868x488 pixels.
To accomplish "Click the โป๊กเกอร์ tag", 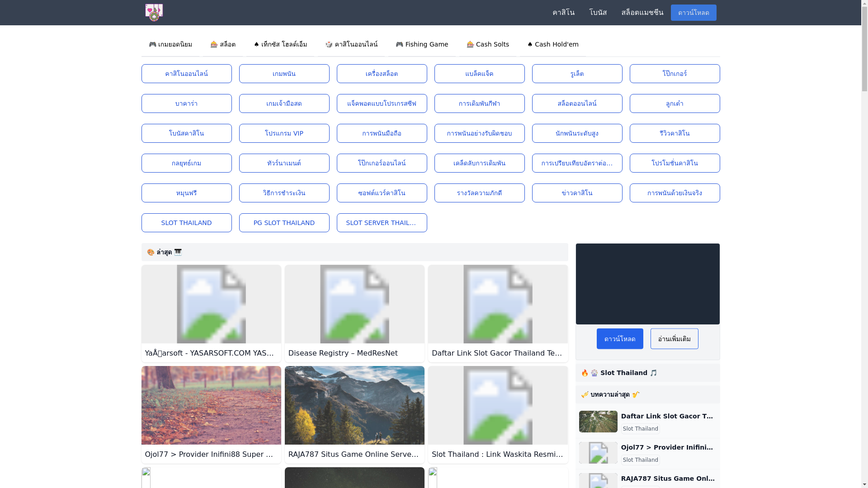I will (x=675, y=74).
